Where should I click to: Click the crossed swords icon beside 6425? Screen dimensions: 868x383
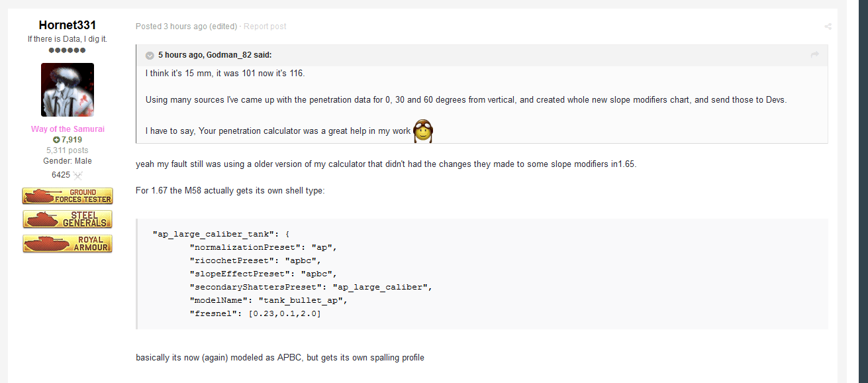point(77,175)
